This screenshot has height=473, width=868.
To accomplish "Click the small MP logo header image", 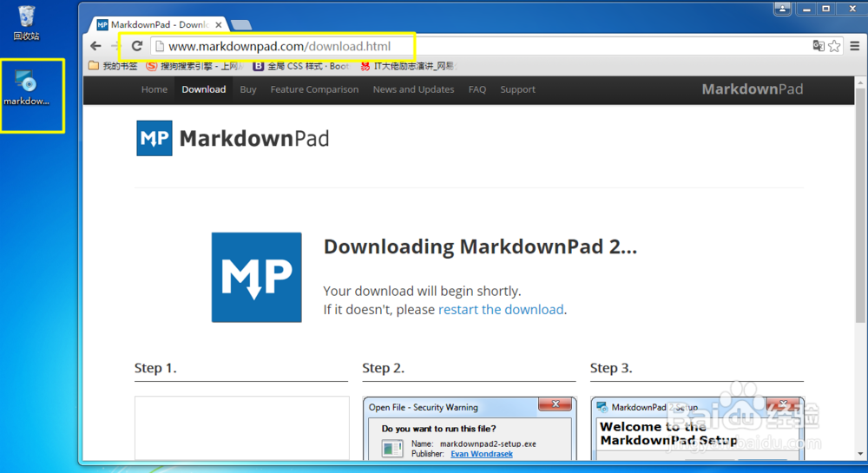I will click(155, 138).
